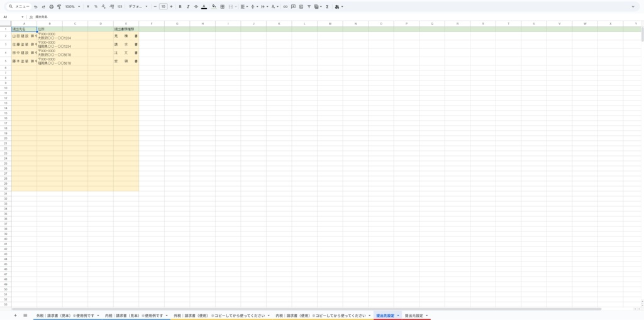Select the 注文書 cell
Viewport: 644px width, 320px height.
(126, 53)
